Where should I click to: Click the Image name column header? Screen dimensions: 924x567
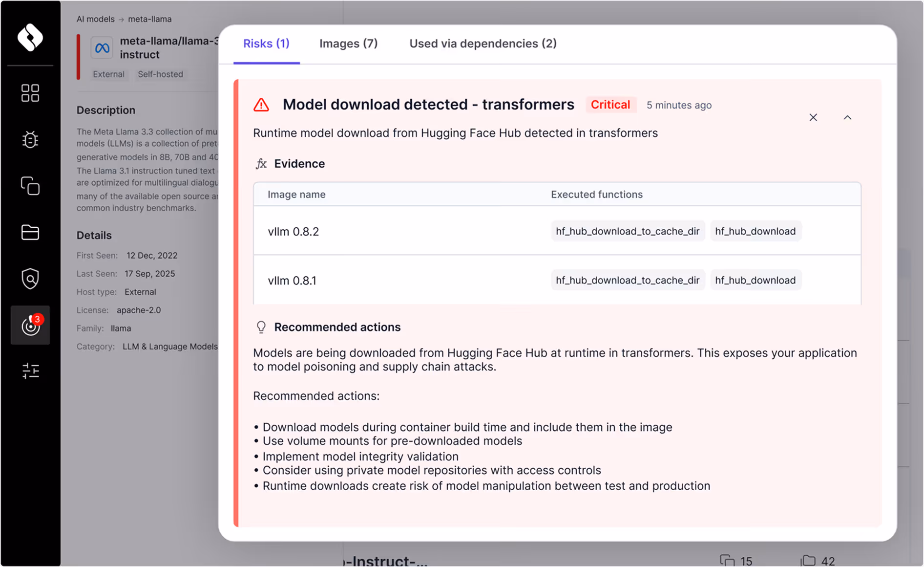coord(296,195)
